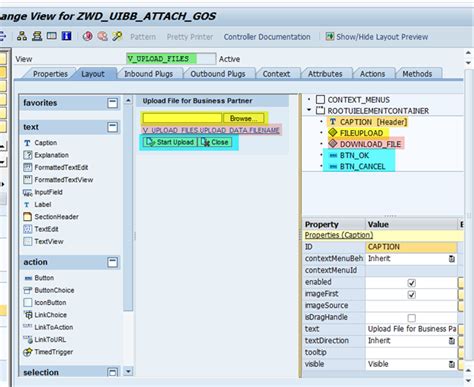Switch to the Layout tab
The image size is (474, 387).
point(93,74)
